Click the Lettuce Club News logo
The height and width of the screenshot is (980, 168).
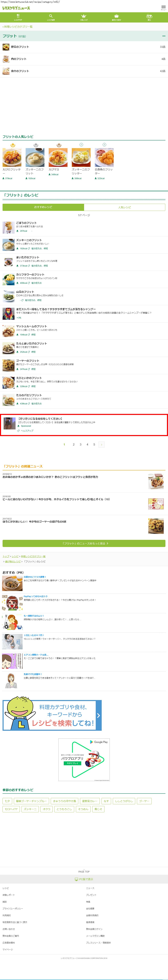click(x=16, y=8)
